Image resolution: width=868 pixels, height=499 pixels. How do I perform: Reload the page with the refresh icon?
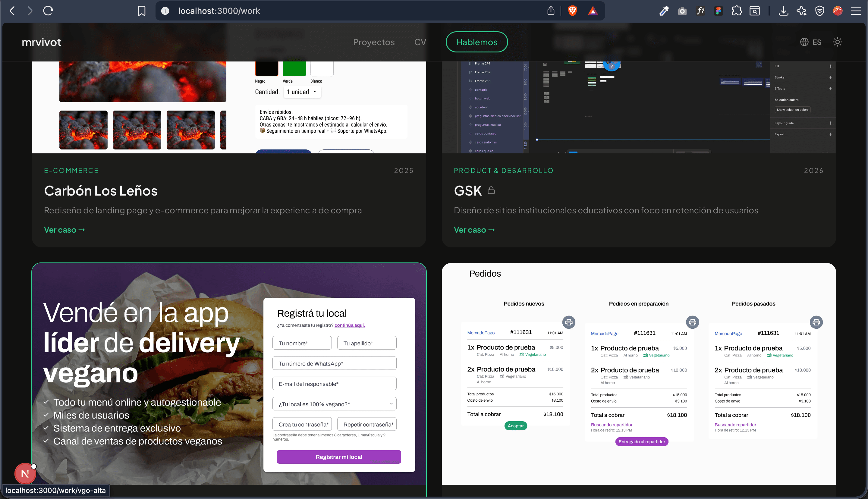pyautogui.click(x=48, y=11)
